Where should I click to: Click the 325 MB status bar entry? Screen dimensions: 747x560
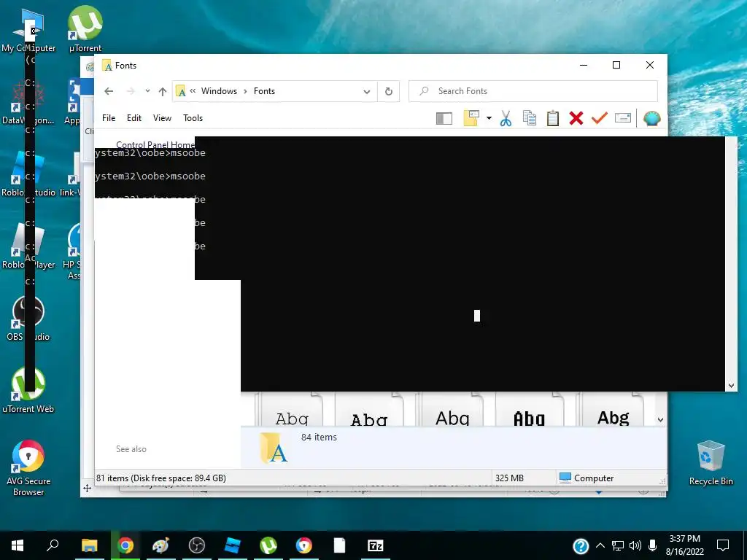pyautogui.click(x=509, y=478)
